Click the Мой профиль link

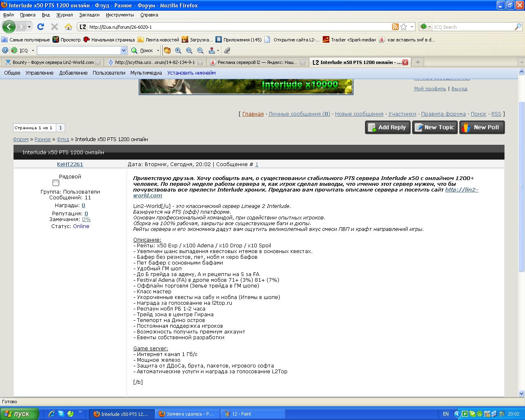click(430, 89)
